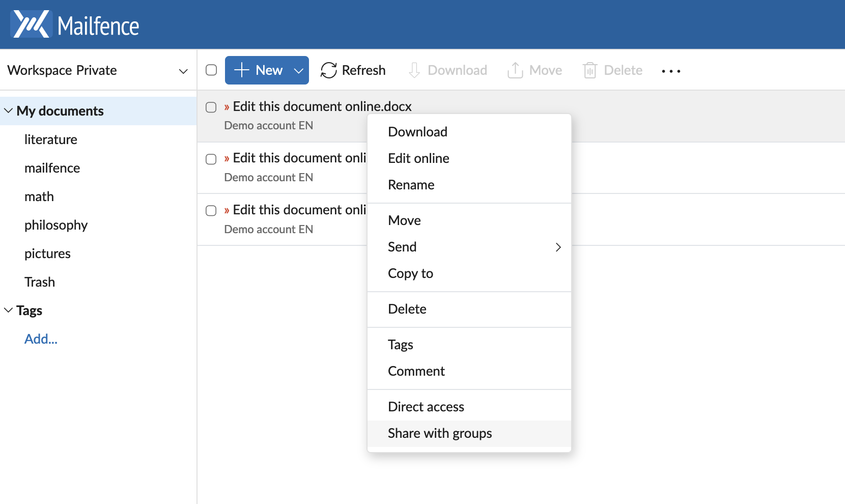
Task: Open the pictures folder
Action: click(x=47, y=254)
